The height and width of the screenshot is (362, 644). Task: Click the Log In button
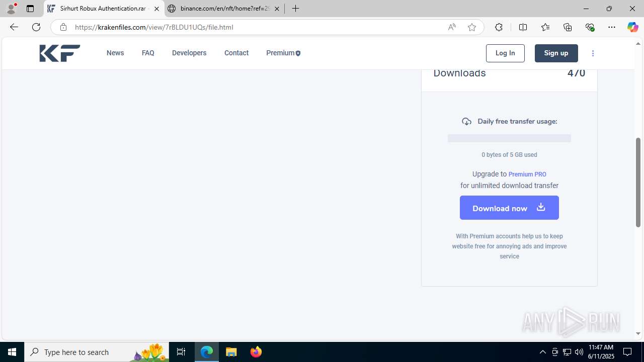click(x=505, y=53)
